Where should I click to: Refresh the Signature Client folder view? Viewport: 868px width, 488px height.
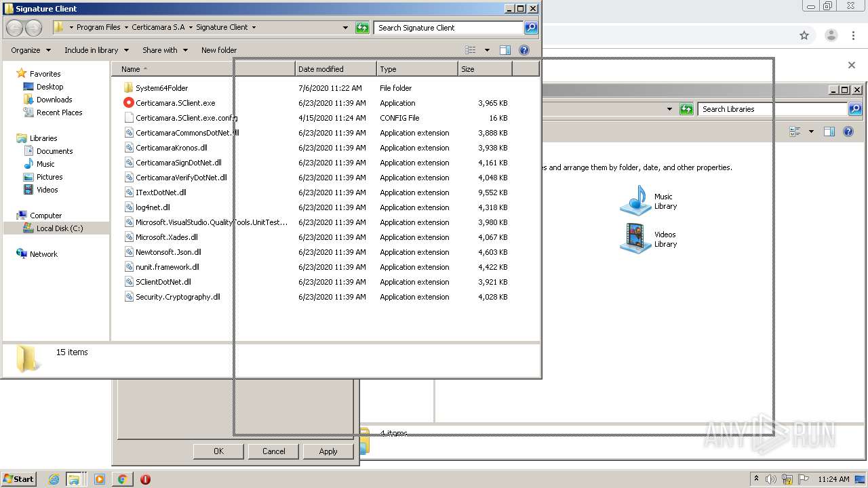(x=362, y=28)
